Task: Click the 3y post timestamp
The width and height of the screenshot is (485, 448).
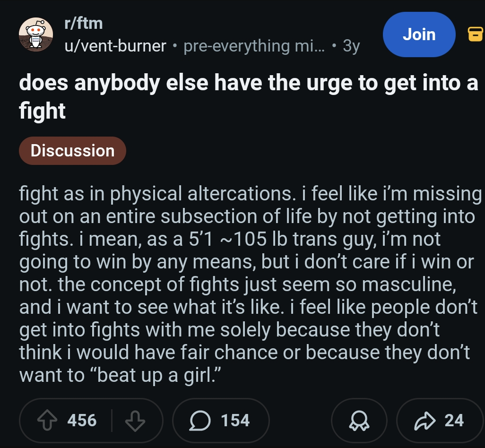Action: [351, 46]
